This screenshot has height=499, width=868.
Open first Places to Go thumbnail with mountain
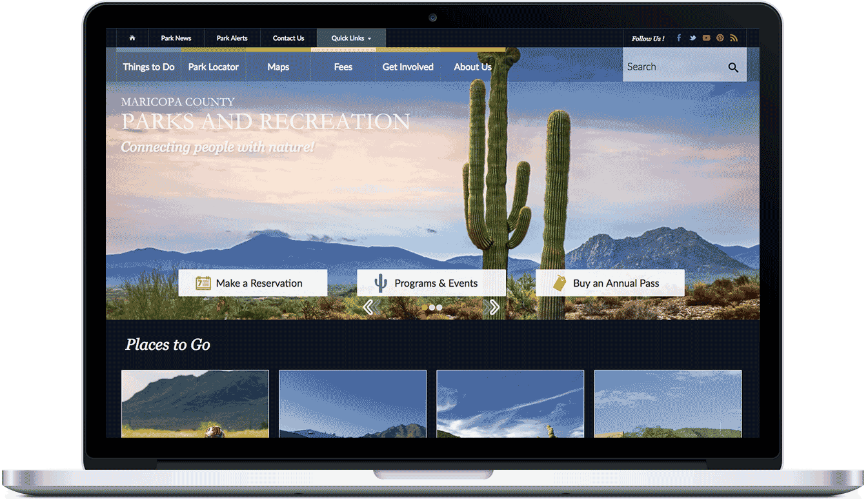(x=195, y=403)
